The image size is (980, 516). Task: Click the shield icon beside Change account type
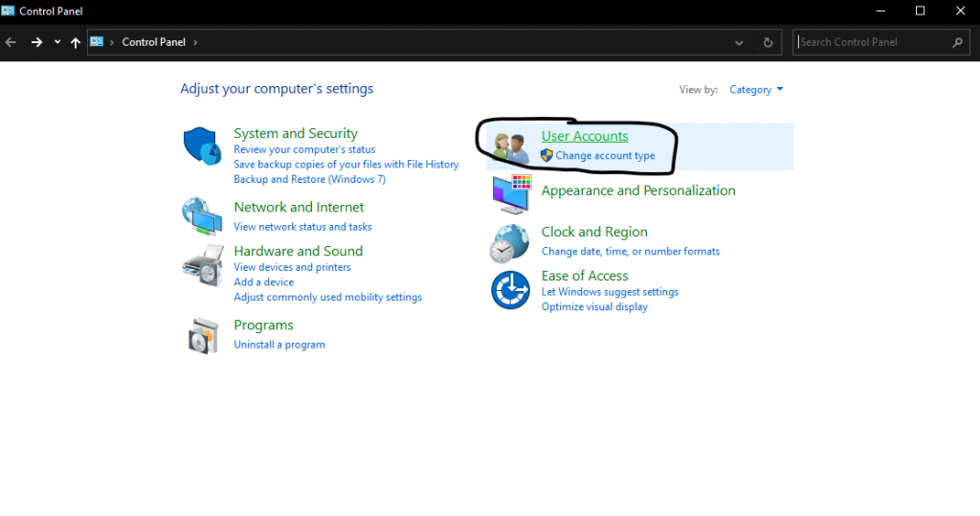click(x=546, y=155)
